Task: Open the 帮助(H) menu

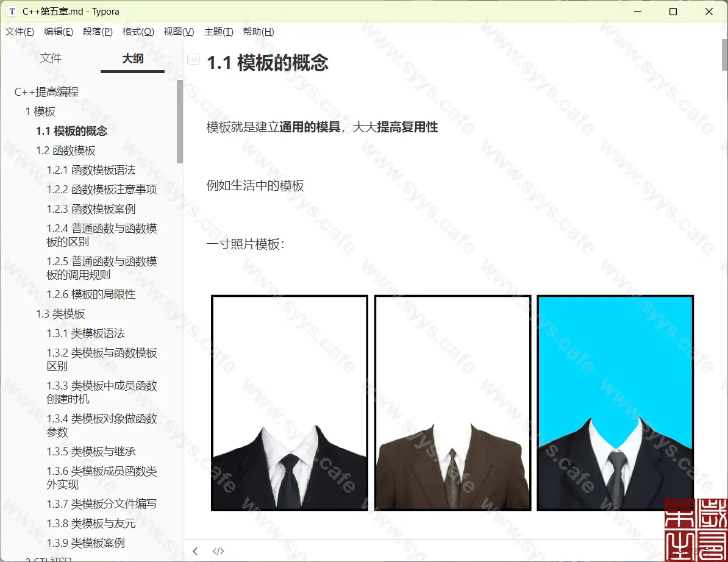Action: click(x=259, y=32)
